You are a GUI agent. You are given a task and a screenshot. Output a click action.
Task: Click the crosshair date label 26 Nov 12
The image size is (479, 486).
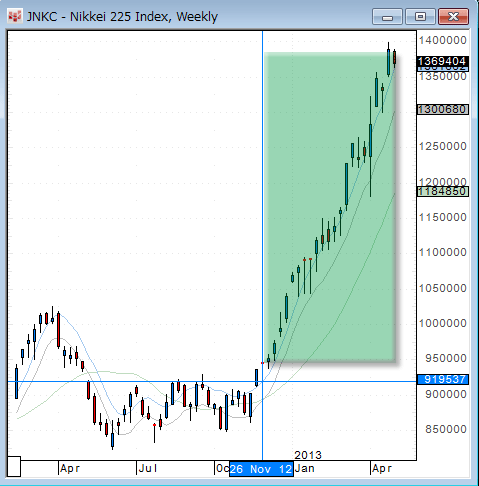[x=261, y=469]
